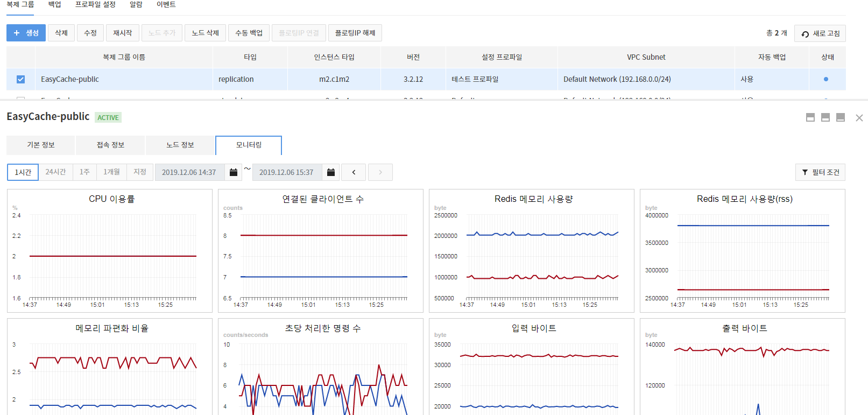
Task: Click the 출력 바이트 chart
Action: (743, 367)
